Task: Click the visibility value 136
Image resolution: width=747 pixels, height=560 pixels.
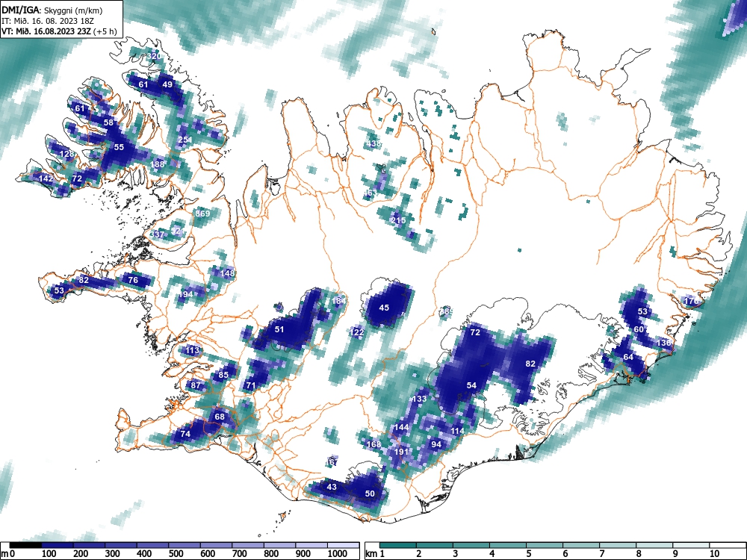Action: click(x=663, y=343)
